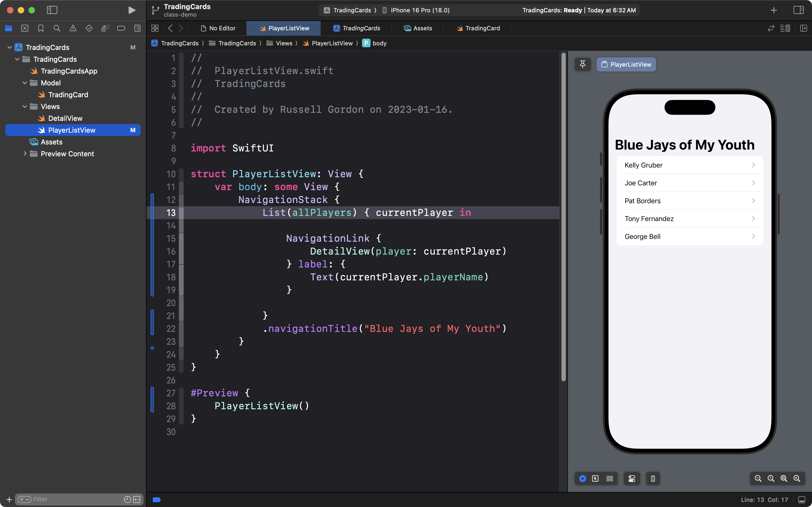812x507 pixels.
Task: Click the PlayerListView preview selector button
Action: click(x=626, y=64)
